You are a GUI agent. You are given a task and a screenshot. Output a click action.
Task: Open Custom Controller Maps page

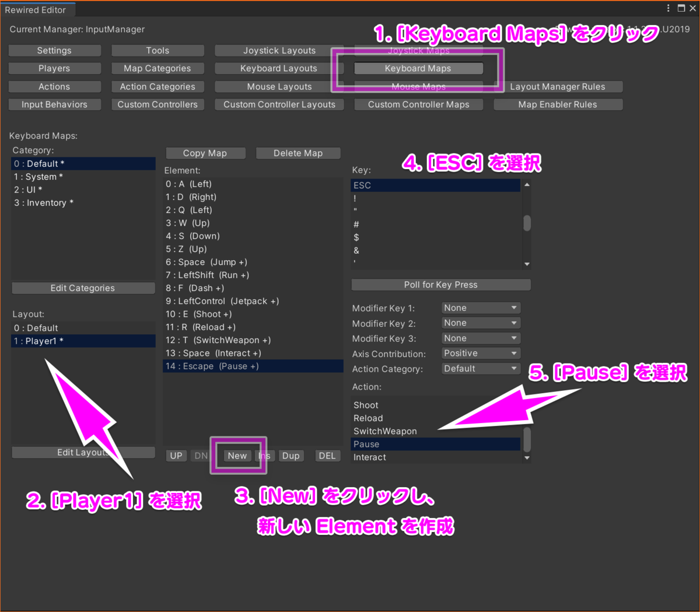[418, 104]
